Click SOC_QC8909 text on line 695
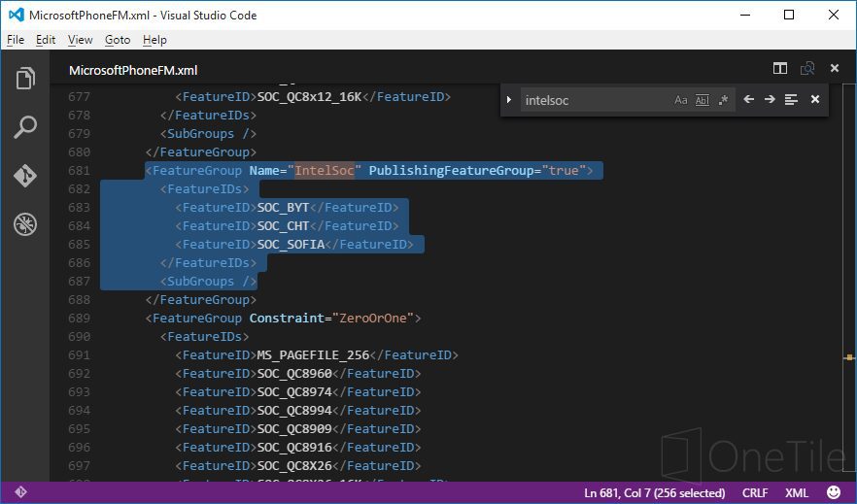Viewport: 857px width, 504px height. click(x=294, y=428)
